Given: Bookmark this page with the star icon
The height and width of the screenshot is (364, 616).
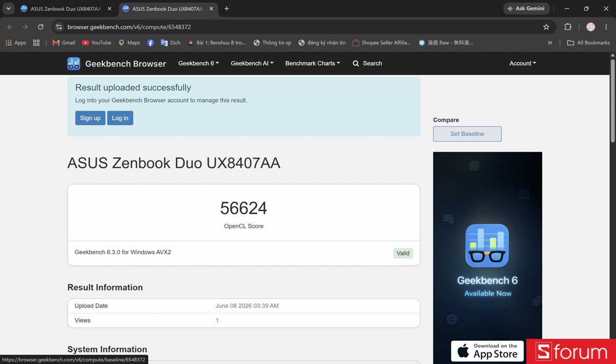Looking at the screenshot, I should tap(546, 27).
